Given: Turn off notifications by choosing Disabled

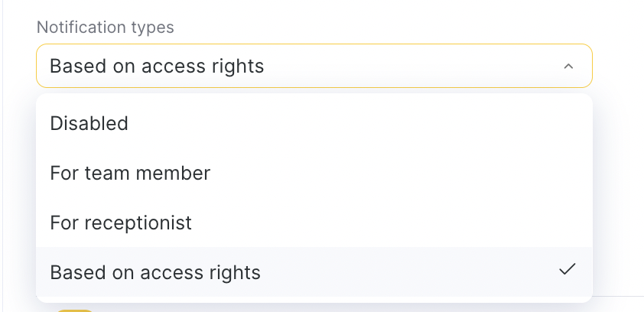Looking at the screenshot, I should 89,124.
